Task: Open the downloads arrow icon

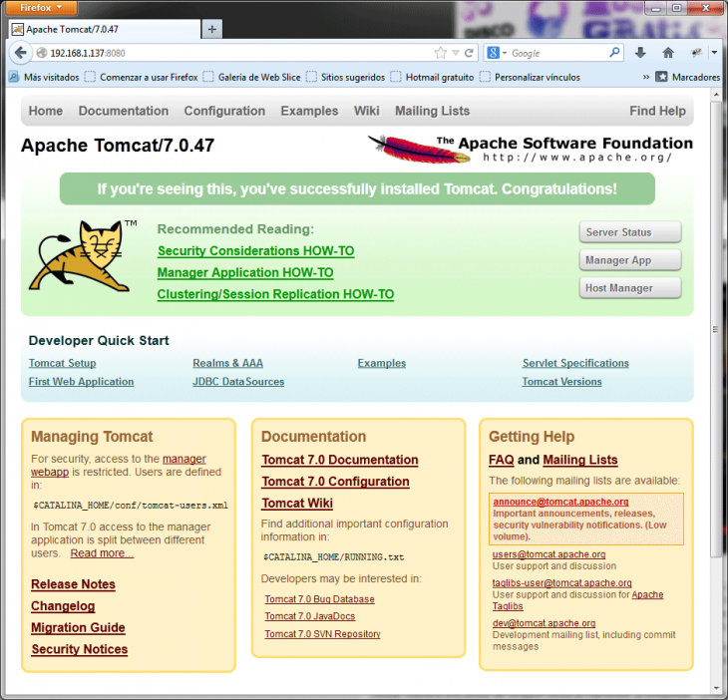Action: (640, 53)
